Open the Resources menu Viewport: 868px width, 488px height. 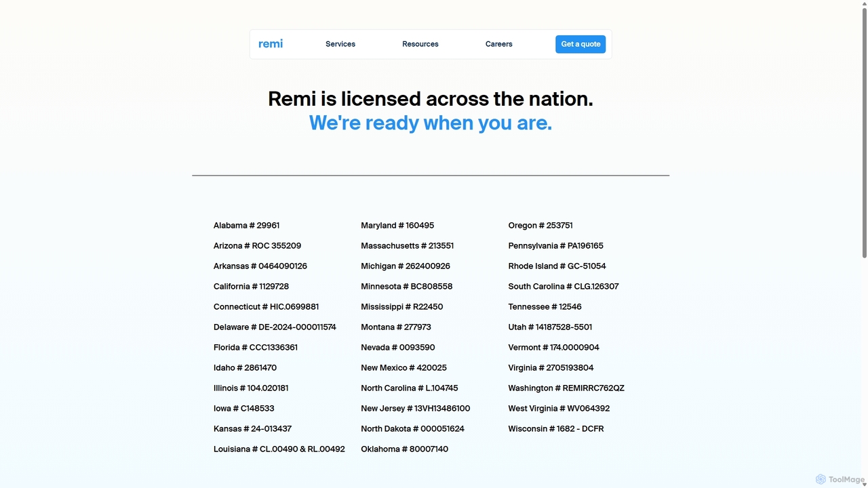pyautogui.click(x=420, y=44)
